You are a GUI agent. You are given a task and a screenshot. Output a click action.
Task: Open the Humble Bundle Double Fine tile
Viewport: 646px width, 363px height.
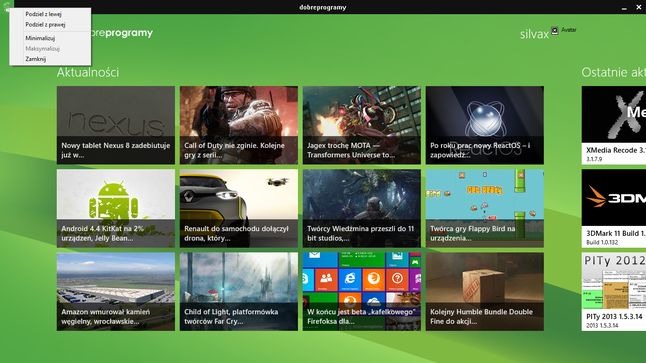[484, 292]
